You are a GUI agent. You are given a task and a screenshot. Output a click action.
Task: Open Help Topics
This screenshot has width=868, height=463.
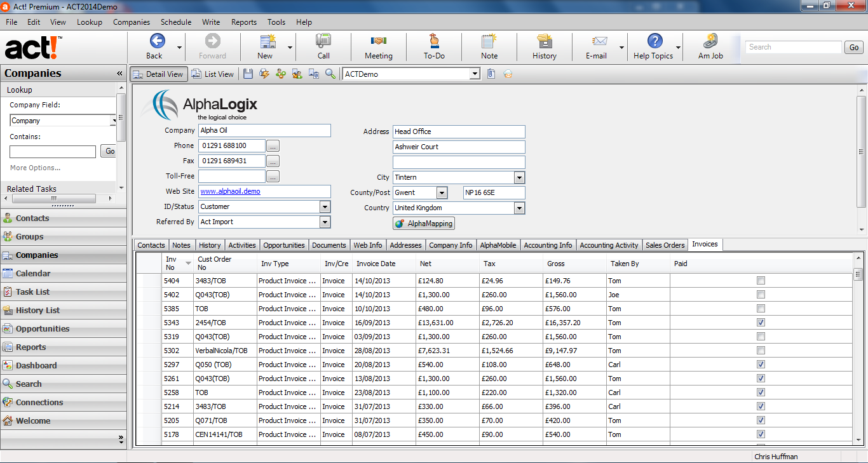pos(653,46)
